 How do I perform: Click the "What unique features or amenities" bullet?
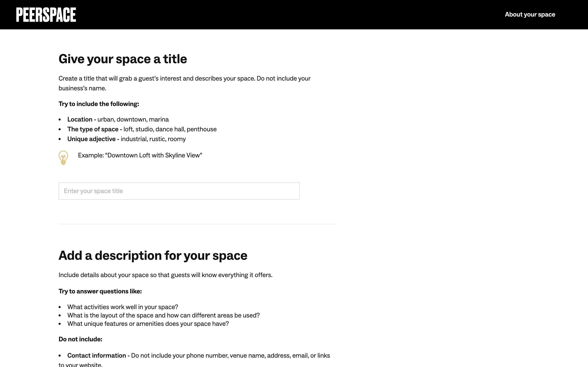pos(148,324)
